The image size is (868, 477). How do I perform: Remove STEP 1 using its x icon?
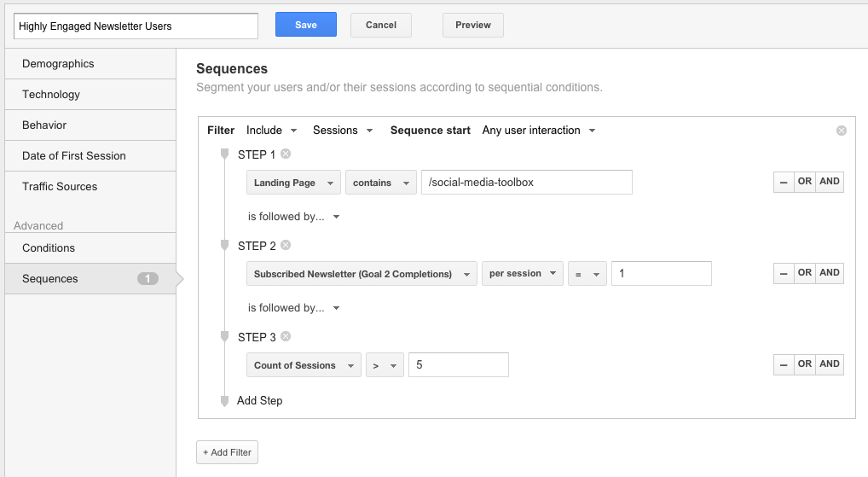[x=286, y=154]
